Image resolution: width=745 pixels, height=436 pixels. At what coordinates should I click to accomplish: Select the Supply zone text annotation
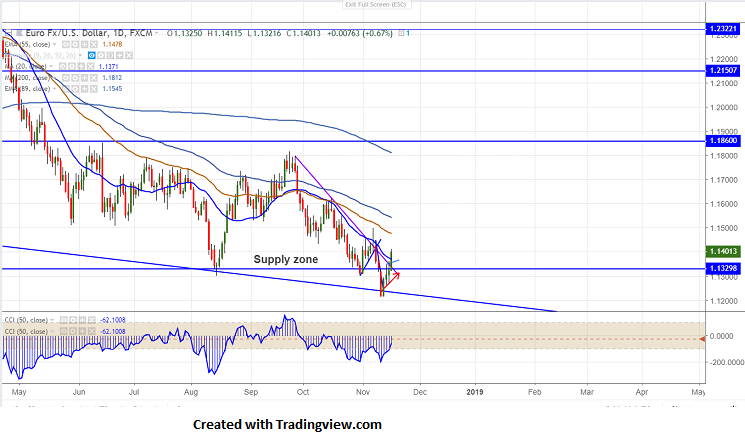tap(286, 259)
